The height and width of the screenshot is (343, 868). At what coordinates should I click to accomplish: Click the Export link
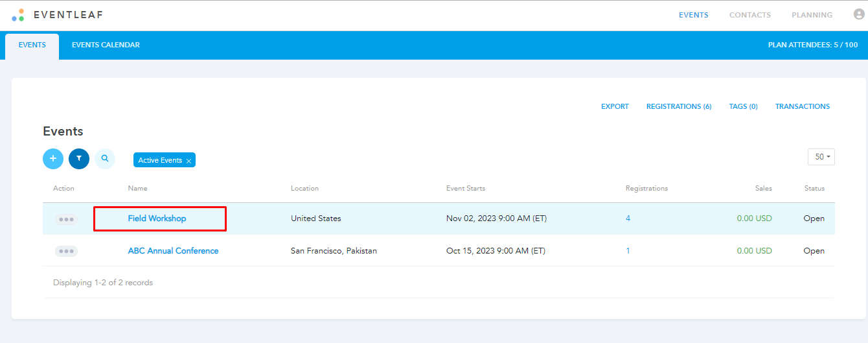[615, 106]
